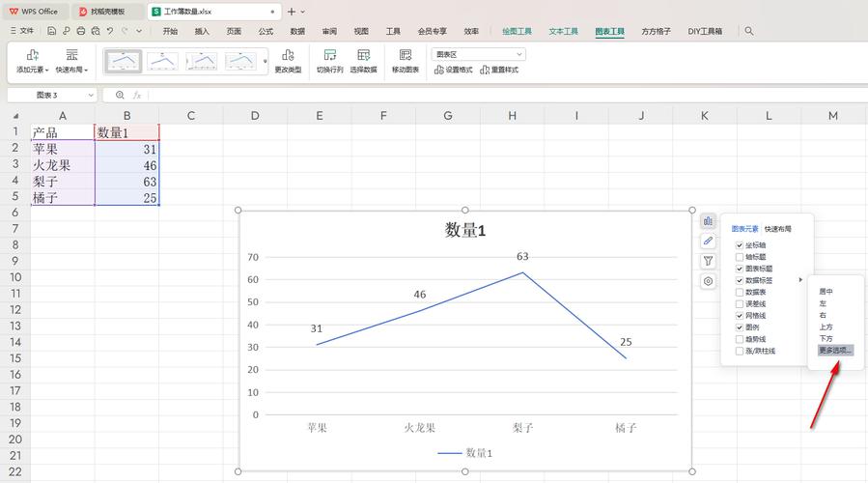Select the second chart style thumbnail
Image resolution: width=868 pixels, height=483 pixels.
(163, 62)
